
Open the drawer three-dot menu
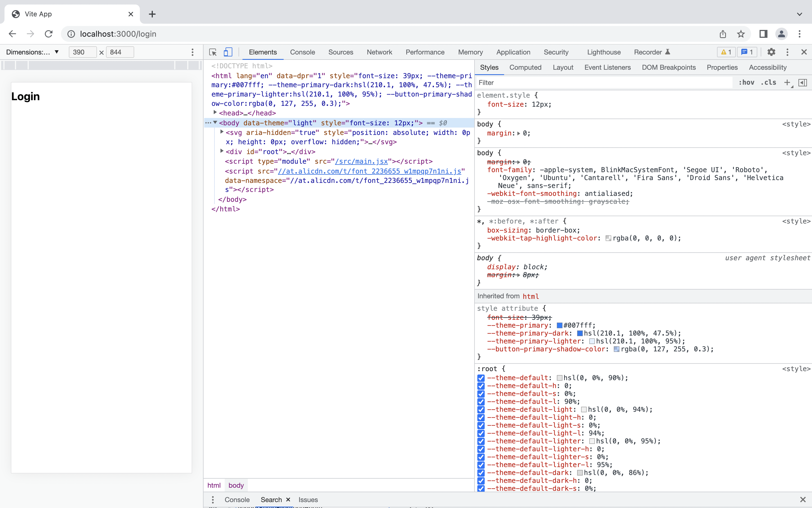tap(212, 500)
